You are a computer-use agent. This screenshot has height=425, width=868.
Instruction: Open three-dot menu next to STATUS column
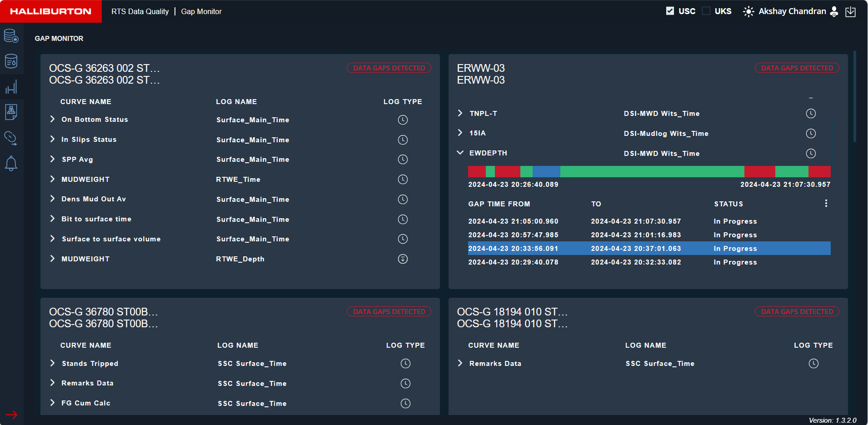[x=826, y=204]
